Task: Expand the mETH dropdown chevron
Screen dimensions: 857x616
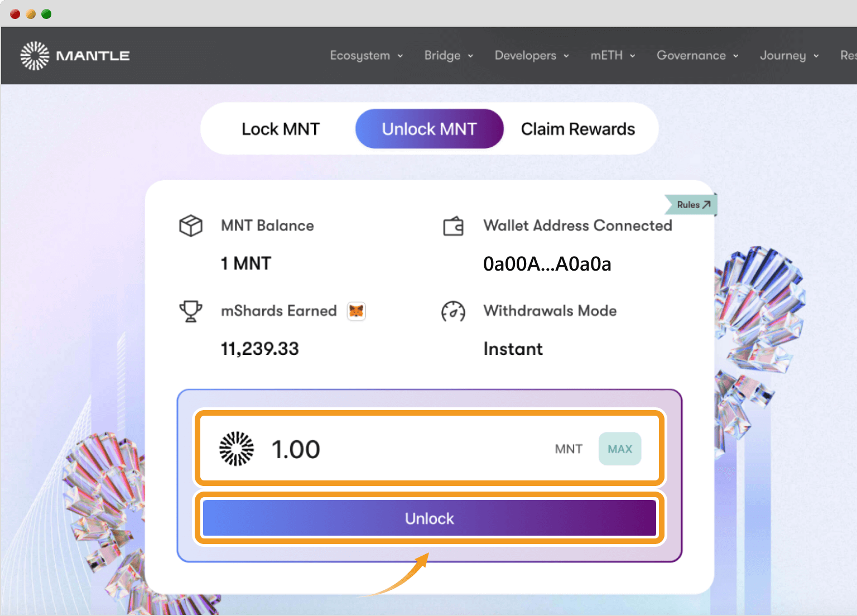Action: point(633,56)
